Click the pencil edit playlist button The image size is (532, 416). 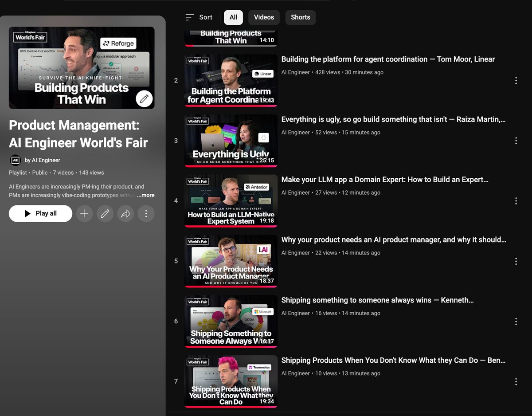pyautogui.click(x=105, y=213)
